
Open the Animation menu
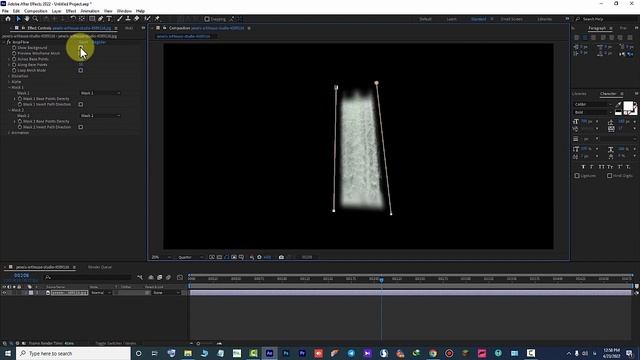point(90,11)
